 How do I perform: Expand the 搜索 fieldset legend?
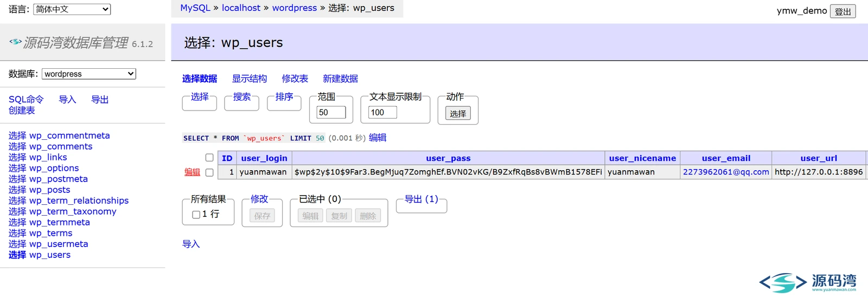[242, 96]
